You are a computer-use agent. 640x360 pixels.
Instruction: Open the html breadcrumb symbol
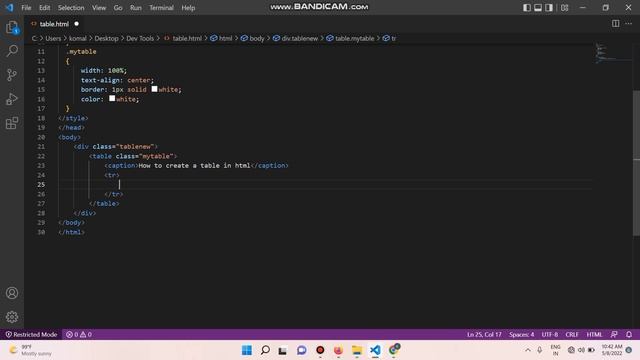[221, 38]
